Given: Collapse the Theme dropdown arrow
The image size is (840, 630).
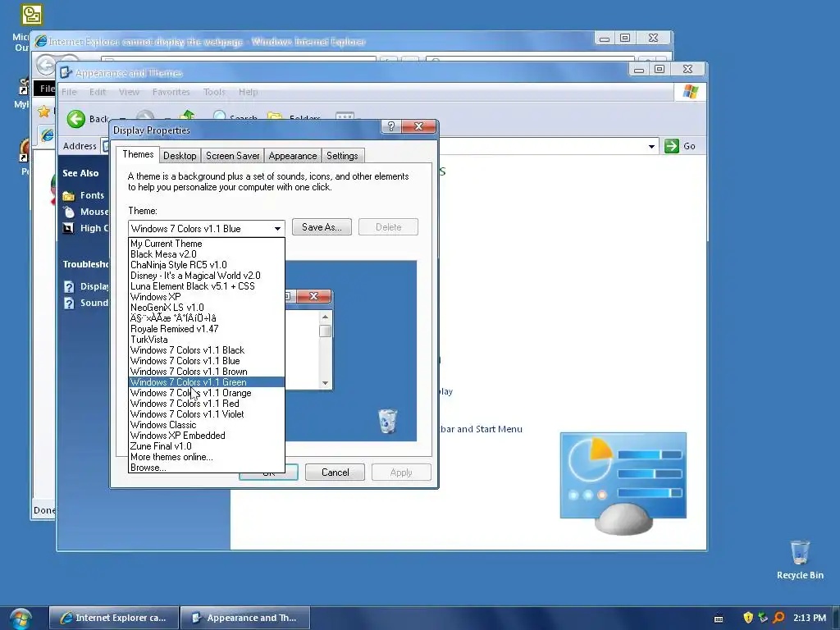Looking at the screenshot, I should point(277,229).
